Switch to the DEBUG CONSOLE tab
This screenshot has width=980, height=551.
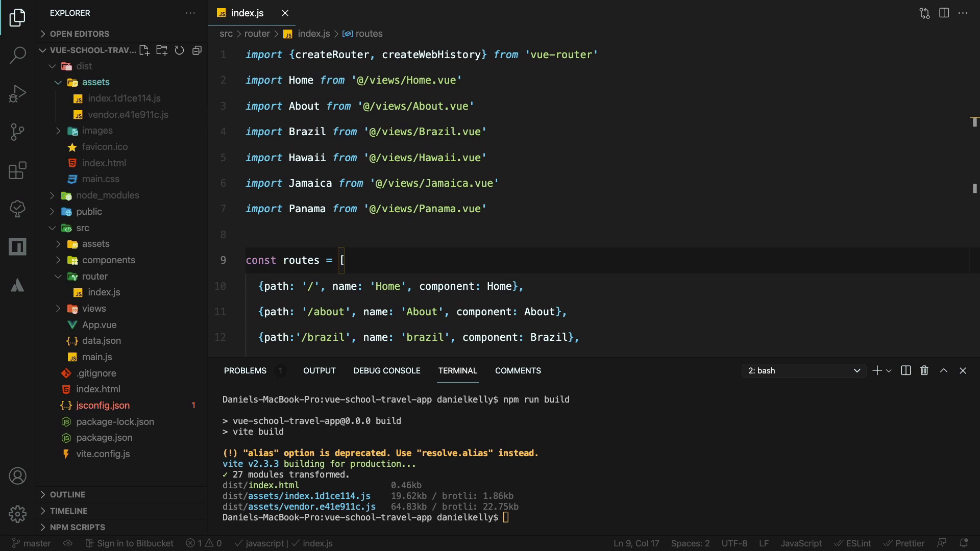[386, 371]
